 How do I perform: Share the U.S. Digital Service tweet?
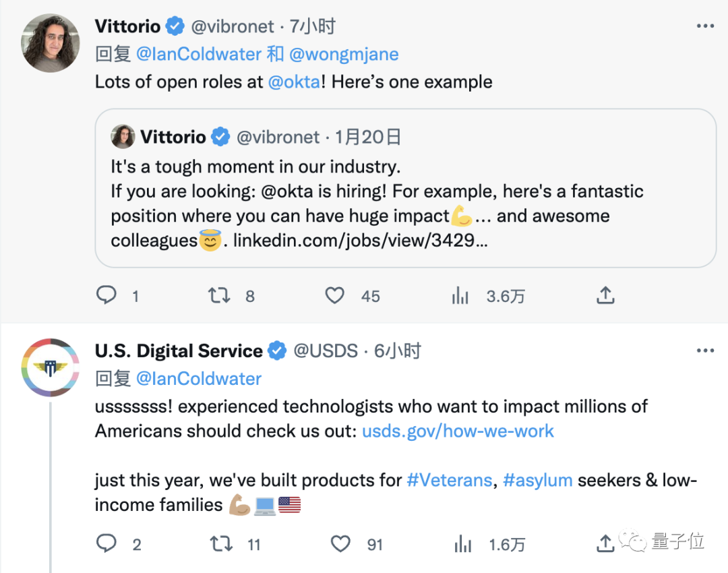tap(605, 543)
